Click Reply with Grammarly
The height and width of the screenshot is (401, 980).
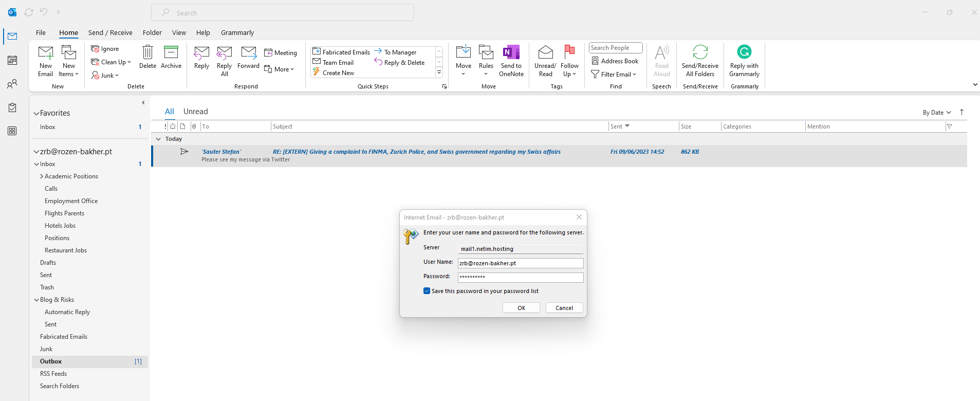pos(744,61)
